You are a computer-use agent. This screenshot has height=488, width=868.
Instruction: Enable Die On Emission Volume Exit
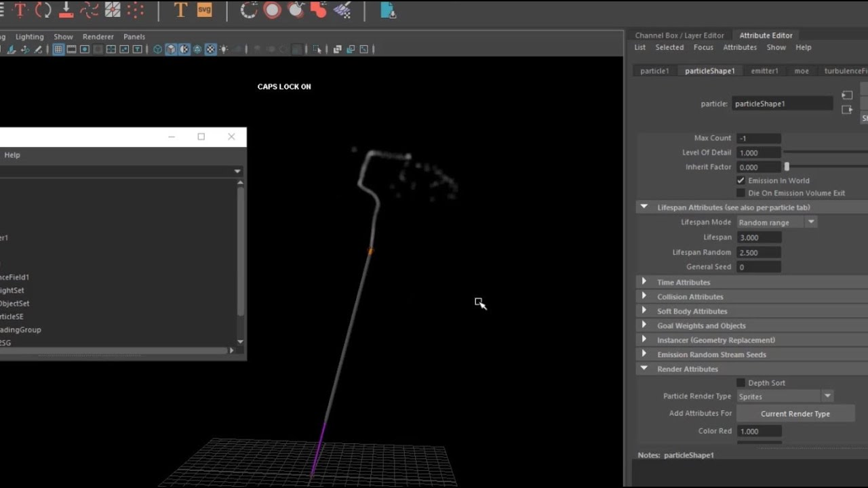pos(741,193)
